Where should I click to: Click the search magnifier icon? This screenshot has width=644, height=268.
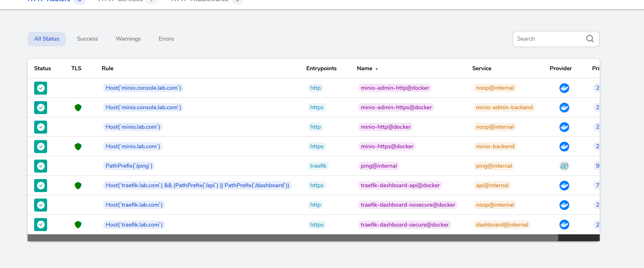(x=590, y=39)
